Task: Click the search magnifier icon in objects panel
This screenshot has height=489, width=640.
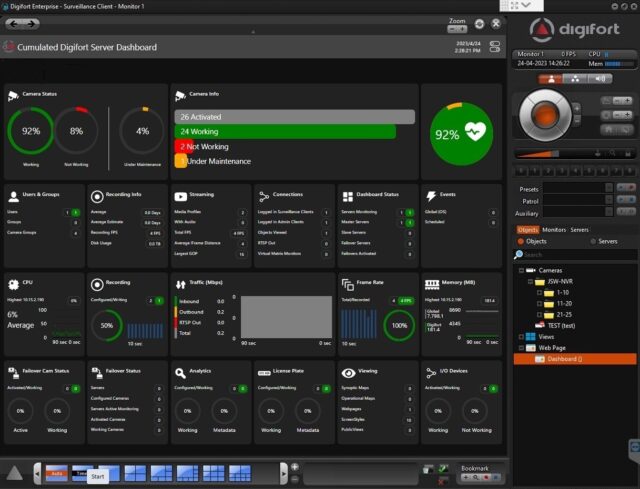Action: pyautogui.click(x=518, y=254)
